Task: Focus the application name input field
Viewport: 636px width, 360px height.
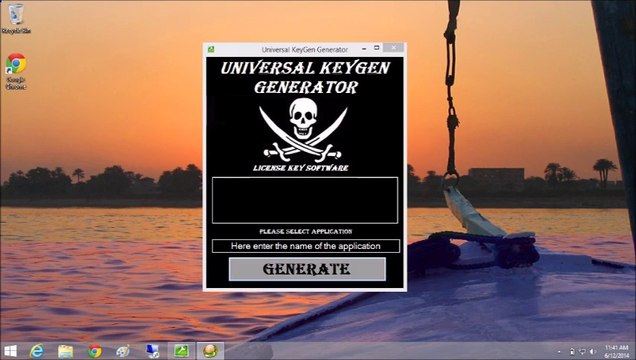Action: coord(305,246)
